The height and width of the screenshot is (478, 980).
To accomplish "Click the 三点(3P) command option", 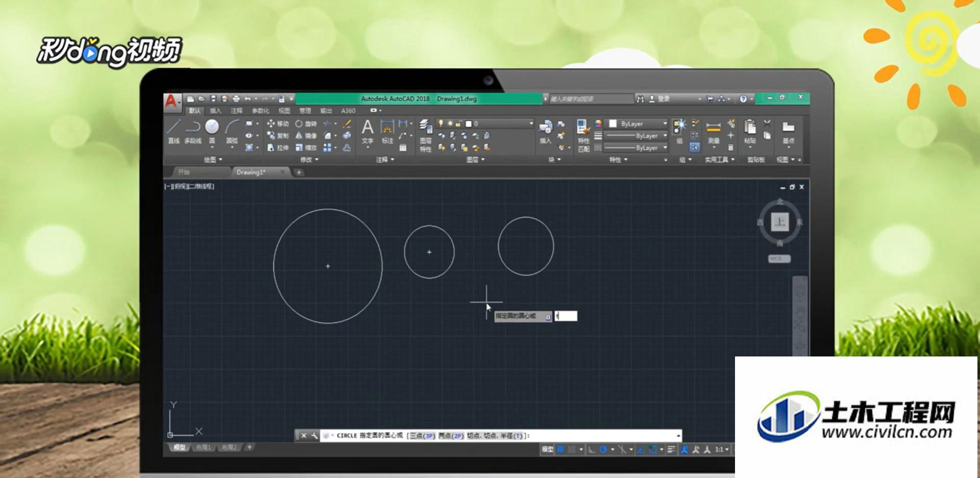I will (423, 436).
